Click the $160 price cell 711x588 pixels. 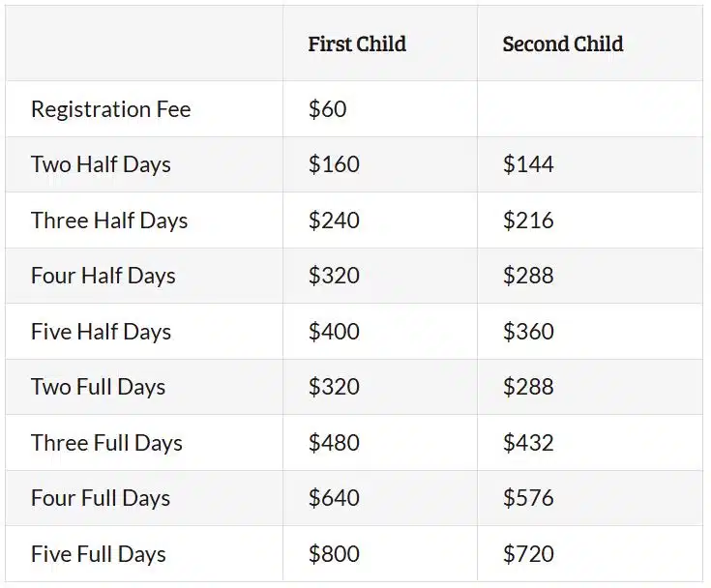click(x=334, y=164)
